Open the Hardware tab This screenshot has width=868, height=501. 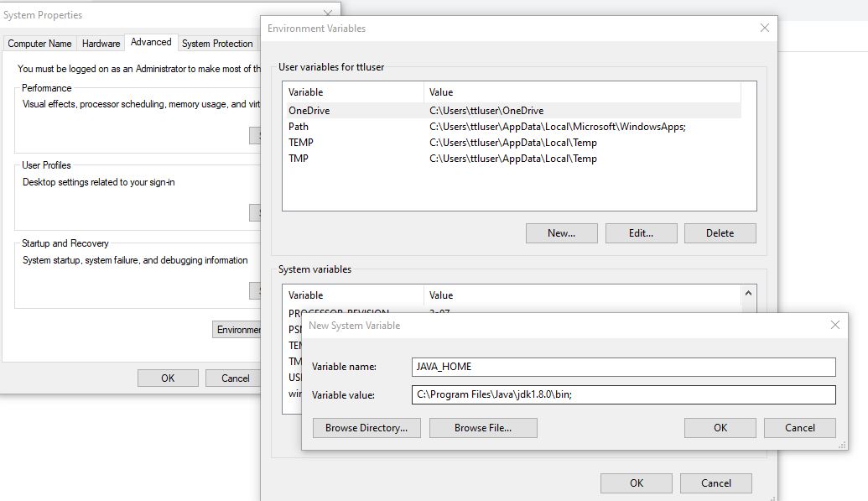click(99, 43)
